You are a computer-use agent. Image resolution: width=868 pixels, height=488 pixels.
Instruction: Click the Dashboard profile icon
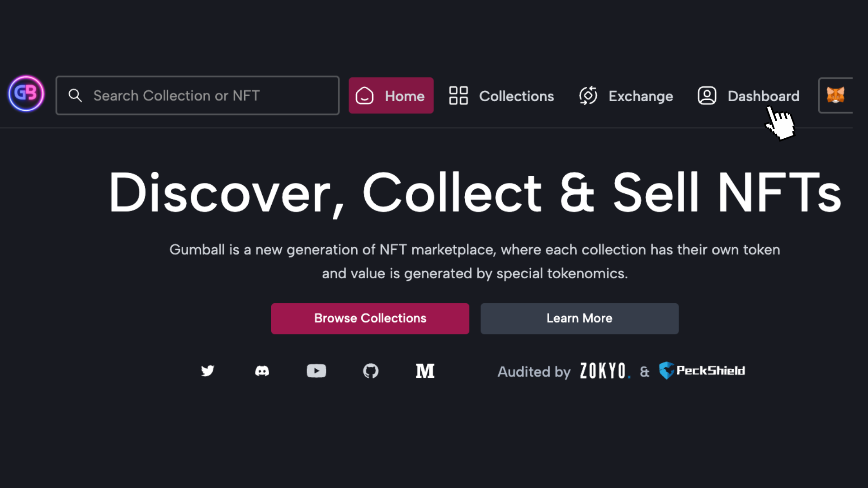pyautogui.click(x=707, y=96)
